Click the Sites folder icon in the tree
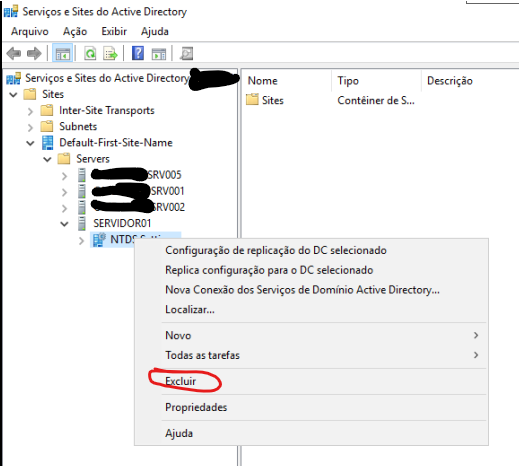The width and height of the screenshot is (519, 466). (30, 94)
